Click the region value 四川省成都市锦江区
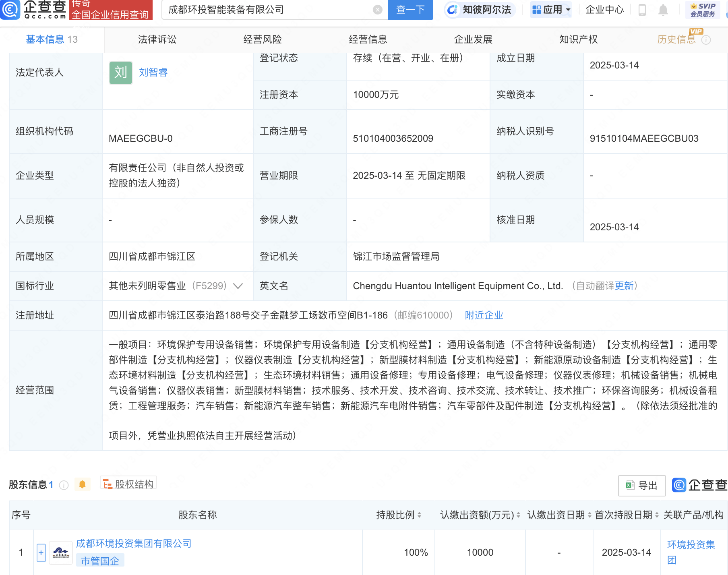The image size is (728, 575). pyautogui.click(x=152, y=256)
